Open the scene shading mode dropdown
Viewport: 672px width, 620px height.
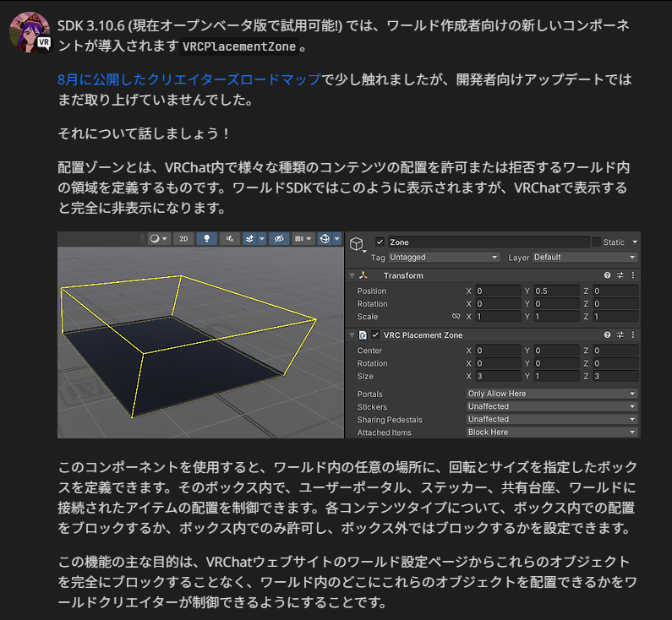point(159,238)
